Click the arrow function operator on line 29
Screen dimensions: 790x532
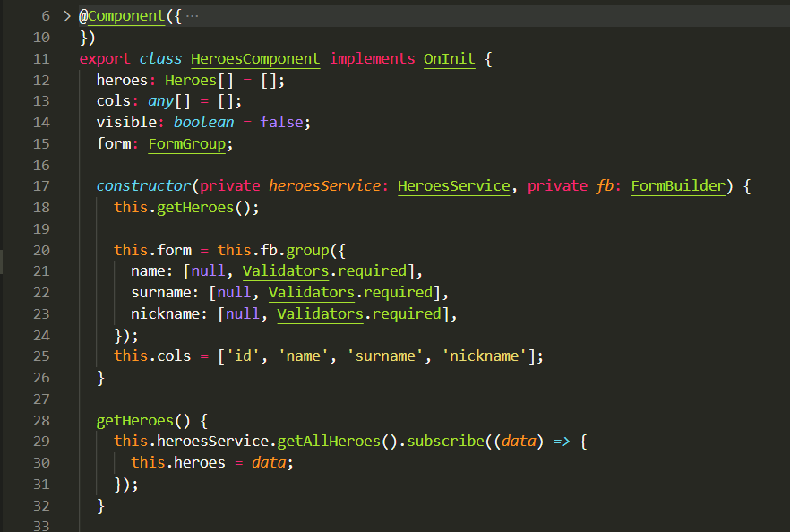[x=562, y=442]
